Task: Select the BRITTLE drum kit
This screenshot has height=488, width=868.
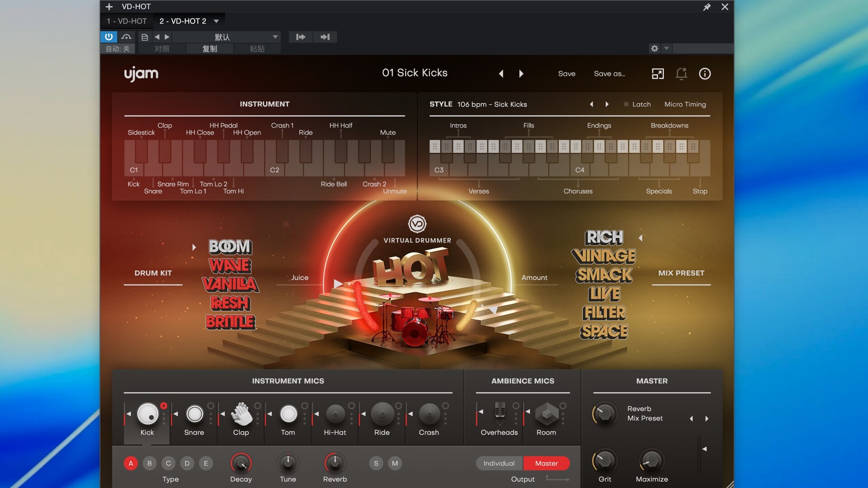Action: pyautogui.click(x=231, y=322)
